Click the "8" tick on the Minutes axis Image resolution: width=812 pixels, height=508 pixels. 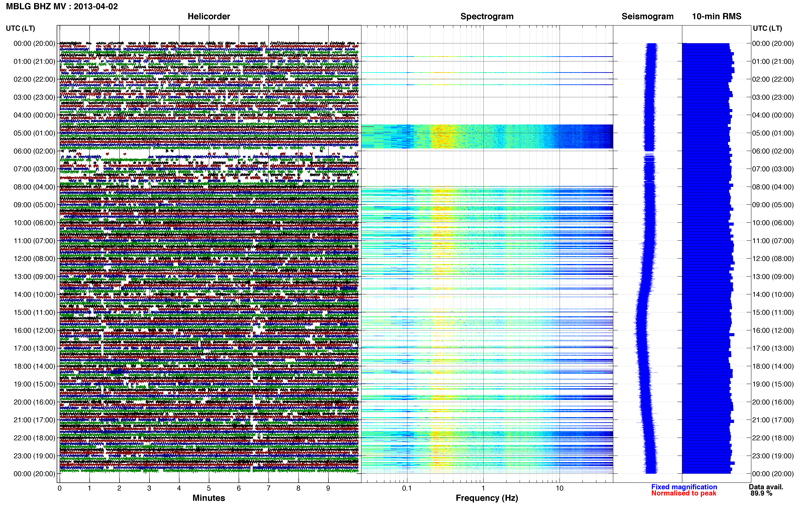(298, 488)
